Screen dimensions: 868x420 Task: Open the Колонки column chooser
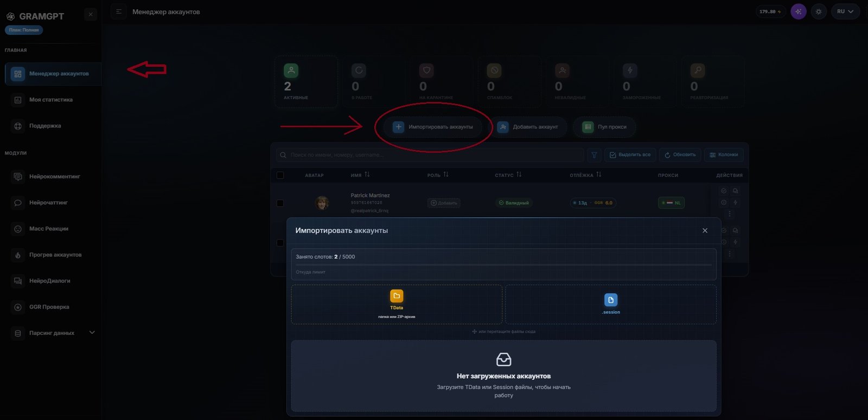click(x=724, y=155)
